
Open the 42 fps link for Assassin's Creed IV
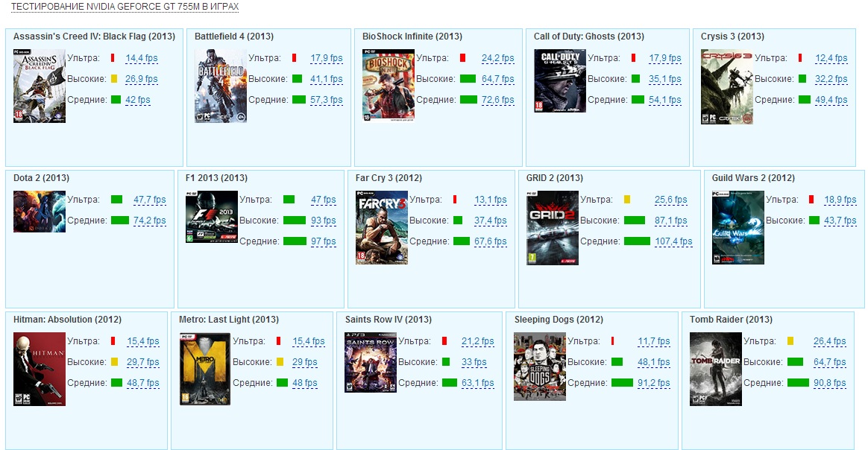coord(138,100)
